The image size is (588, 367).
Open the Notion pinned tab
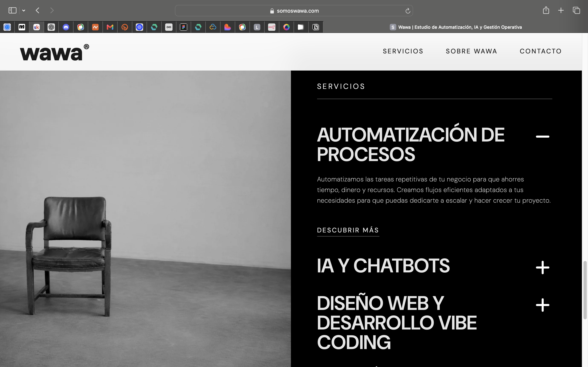click(x=316, y=27)
